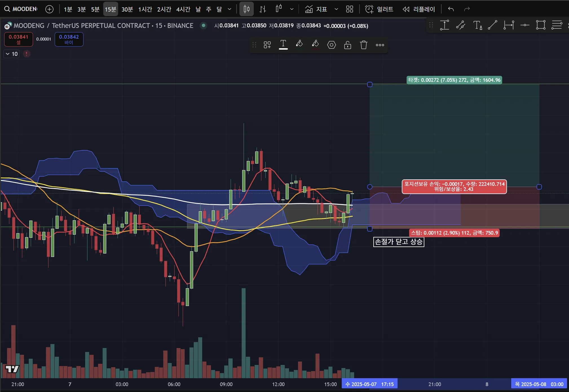569x392 pixels.
Task: Select the 5분 timeframe
Action: [95, 9]
